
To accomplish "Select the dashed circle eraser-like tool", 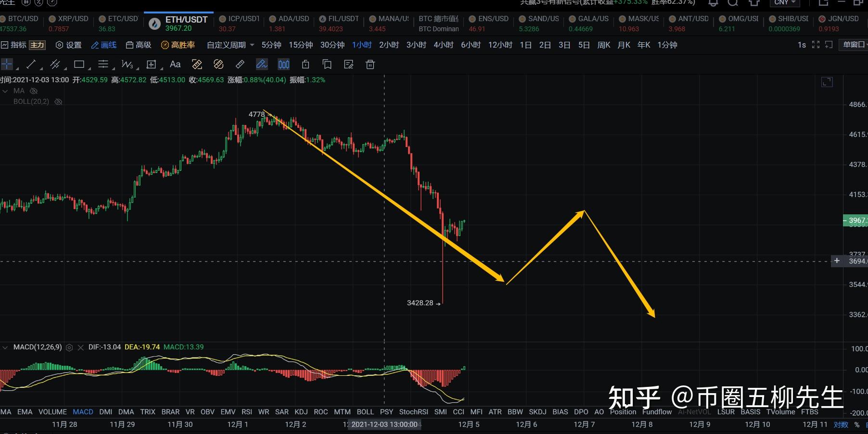I will 218,64.
